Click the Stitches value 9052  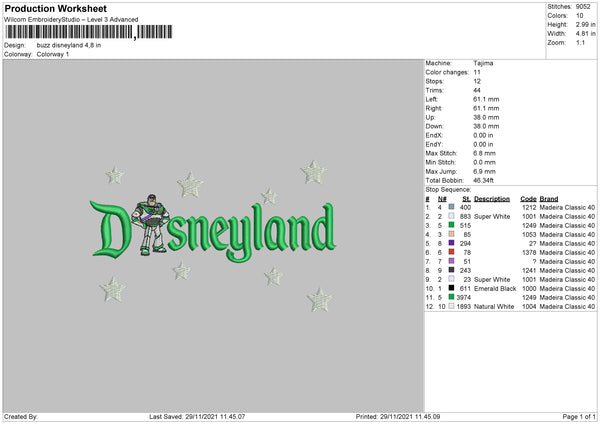point(583,7)
